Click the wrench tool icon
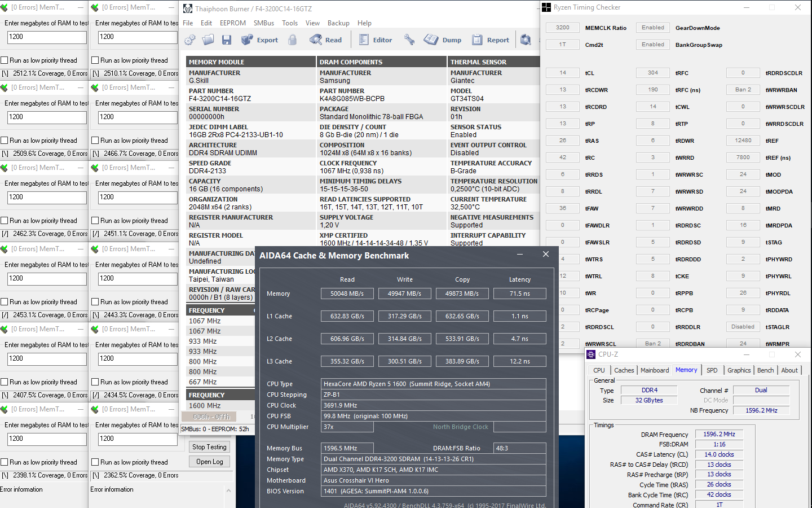This screenshot has height=508, width=812. [x=409, y=40]
